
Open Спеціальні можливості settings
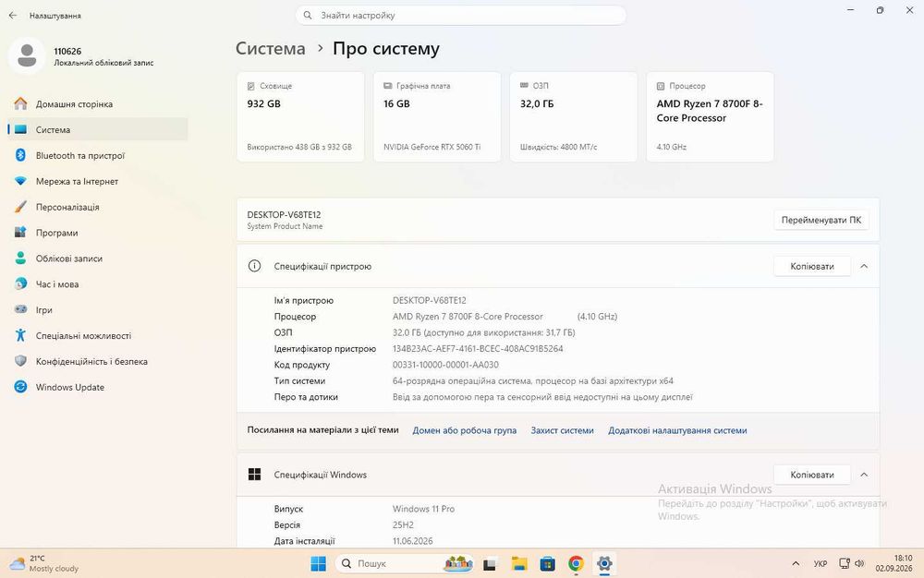pyautogui.click(x=97, y=335)
